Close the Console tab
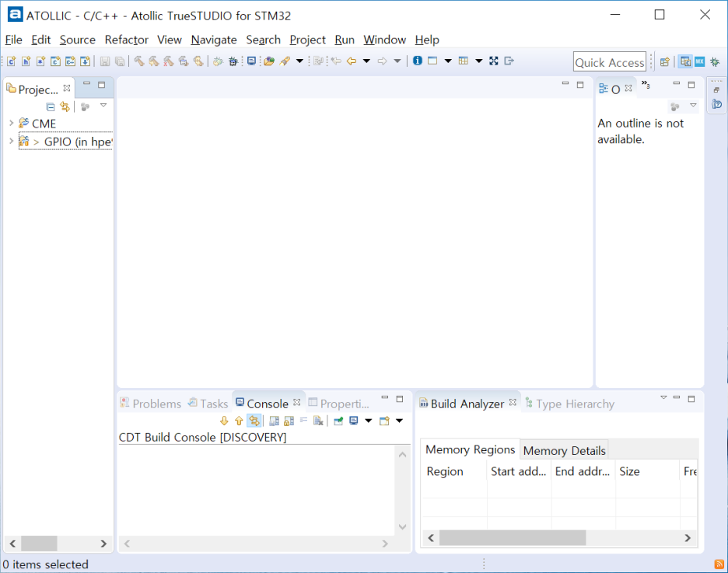This screenshot has width=728, height=573. [296, 402]
